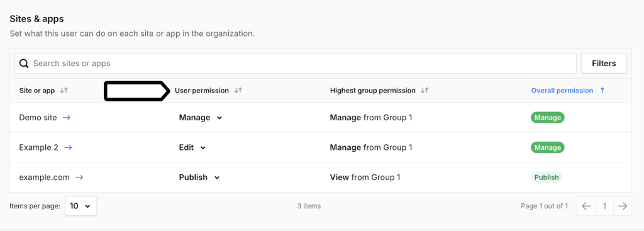The image size is (644, 231).
Task: Go to next page arrow
Action: (623, 206)
